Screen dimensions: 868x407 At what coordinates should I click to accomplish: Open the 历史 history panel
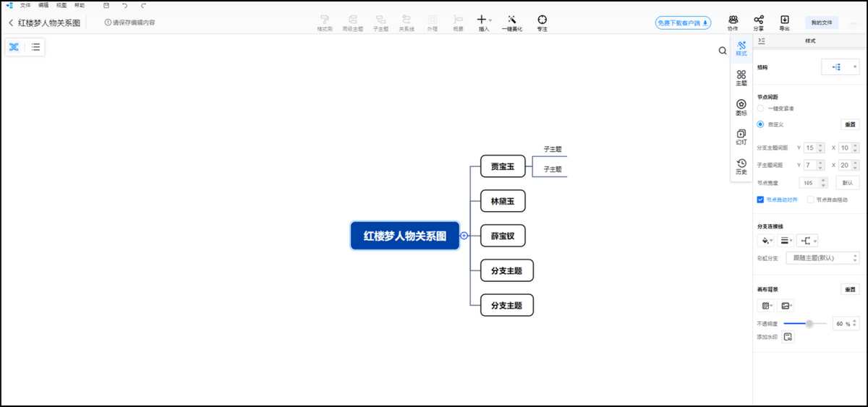click(x=741, y=163)
